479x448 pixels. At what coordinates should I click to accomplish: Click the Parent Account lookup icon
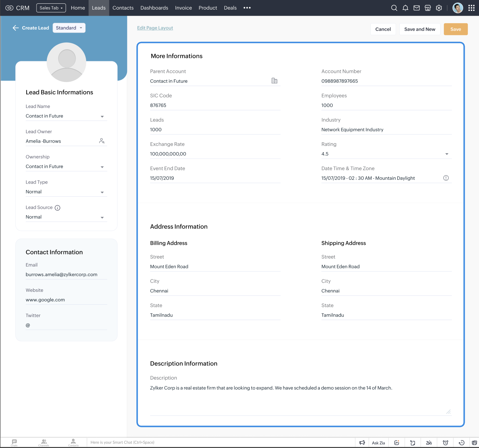(x=275, y=80)
